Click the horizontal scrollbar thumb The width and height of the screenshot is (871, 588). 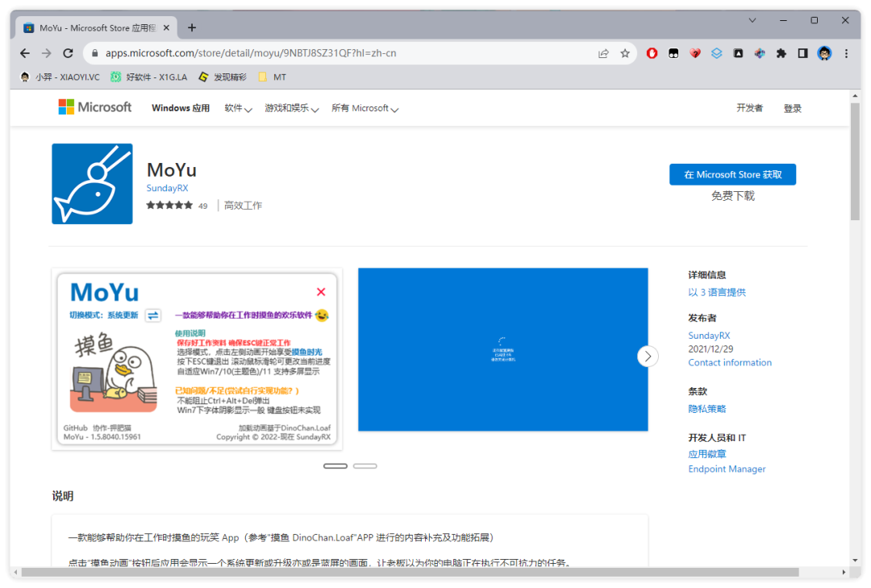coord(410,572)
